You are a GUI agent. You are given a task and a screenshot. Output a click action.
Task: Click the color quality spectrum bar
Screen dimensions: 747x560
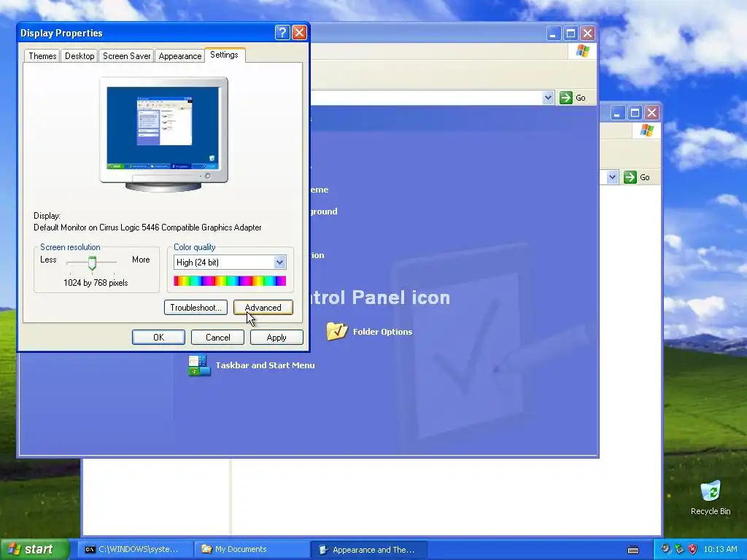point(230,281)
